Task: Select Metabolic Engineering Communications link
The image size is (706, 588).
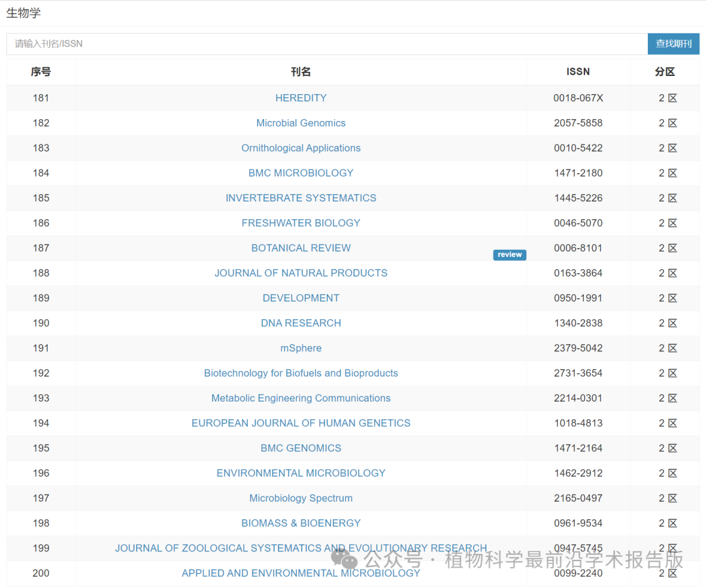Action: click(301, 398)
